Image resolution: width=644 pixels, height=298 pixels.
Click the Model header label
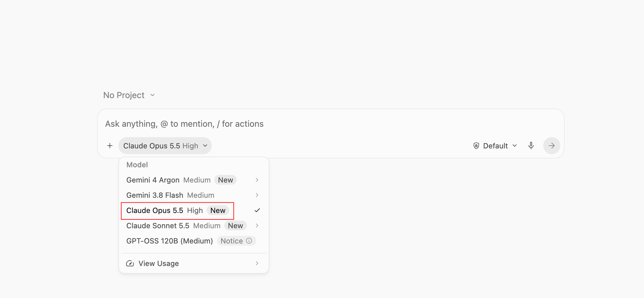(137, 165)
